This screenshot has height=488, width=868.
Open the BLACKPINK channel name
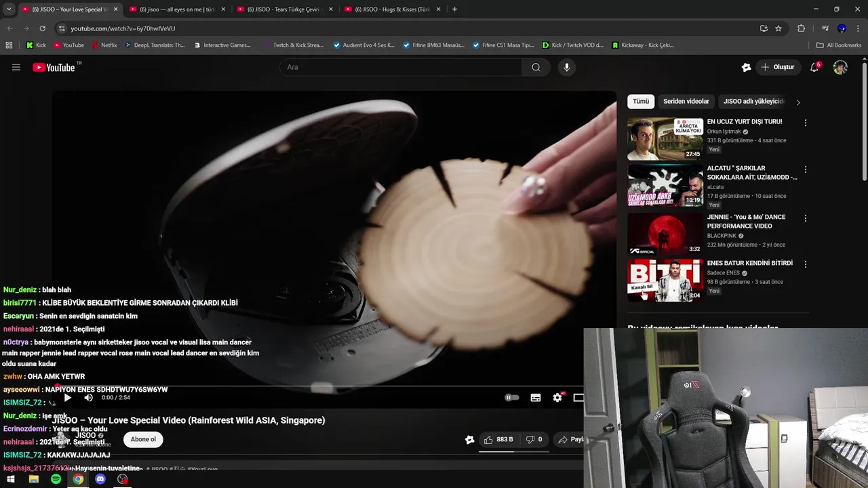tap(722, 236)
